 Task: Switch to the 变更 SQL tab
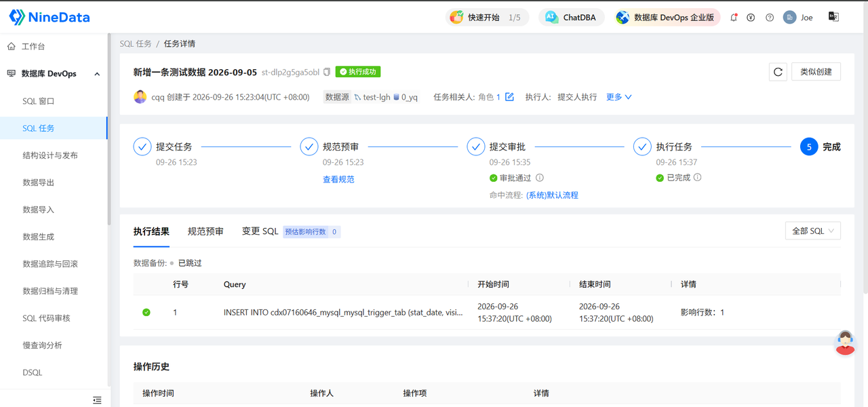point(260,231)
